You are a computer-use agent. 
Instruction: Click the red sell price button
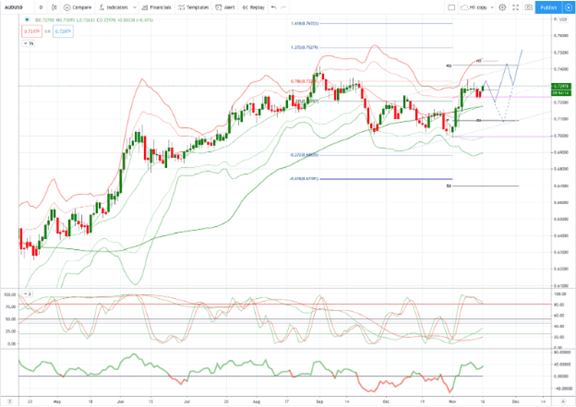[32, 32]
